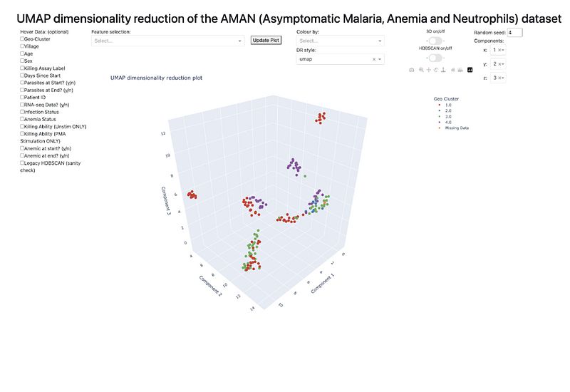
Task: Enable the Patient ID hover checkbox
Action: click(23, 97)
